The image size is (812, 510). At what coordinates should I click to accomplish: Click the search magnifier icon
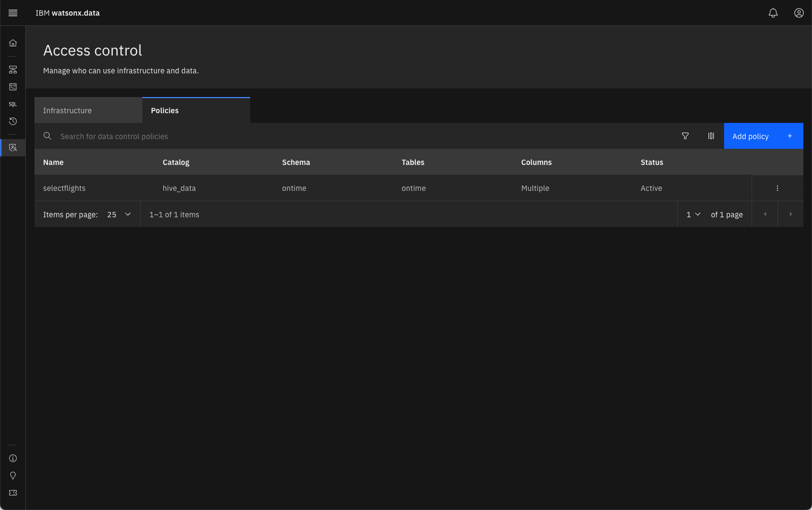coord(47,136)
